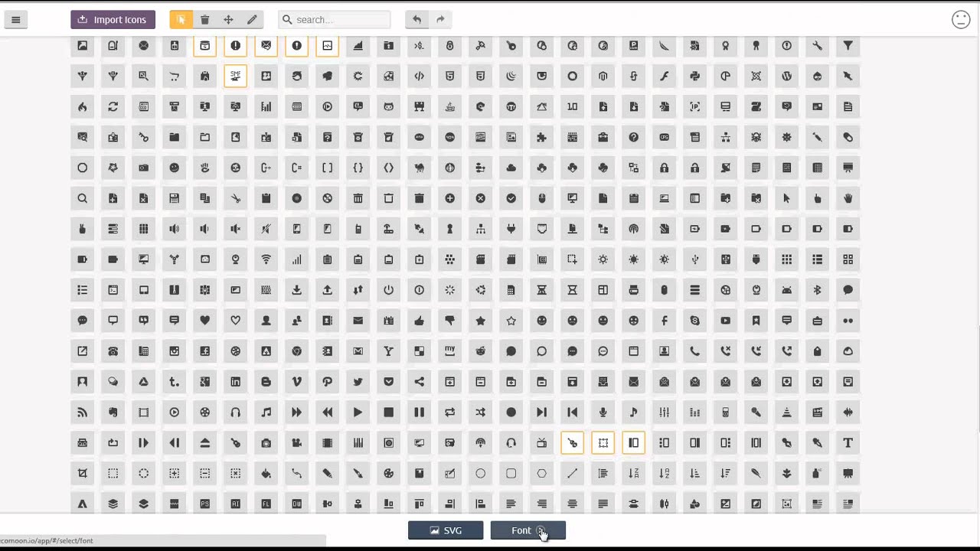
Task: Redo the last action
Action: tap(440, 20)
